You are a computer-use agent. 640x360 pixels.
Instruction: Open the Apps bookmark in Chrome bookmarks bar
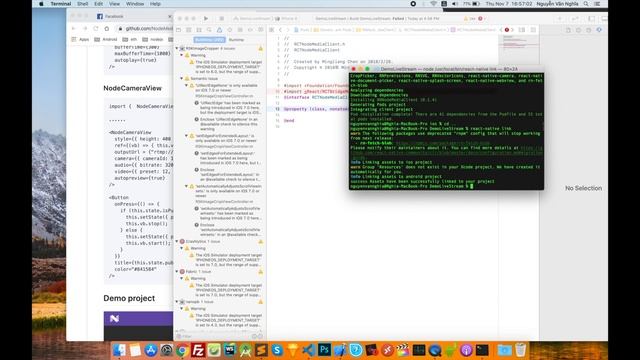[80, 40]
